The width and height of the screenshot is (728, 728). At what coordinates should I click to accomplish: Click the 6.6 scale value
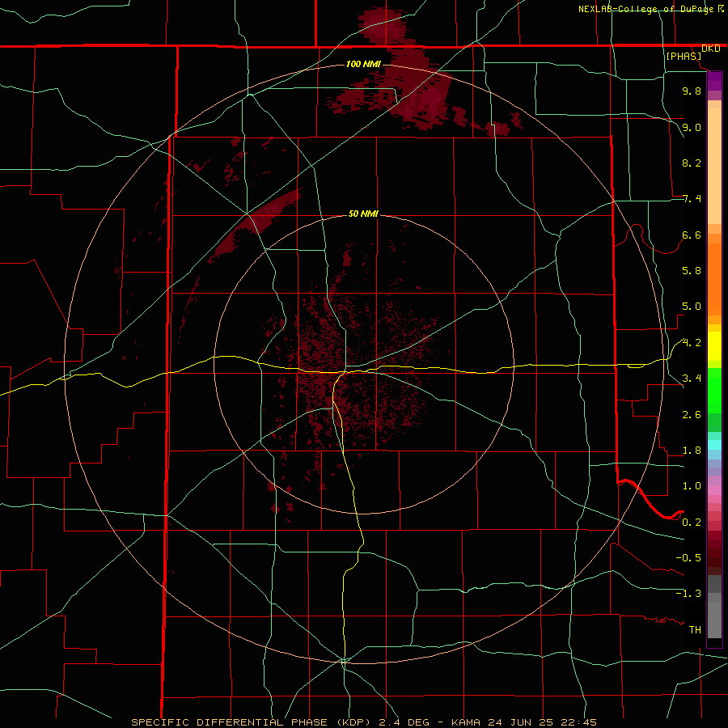coord(692,235)
